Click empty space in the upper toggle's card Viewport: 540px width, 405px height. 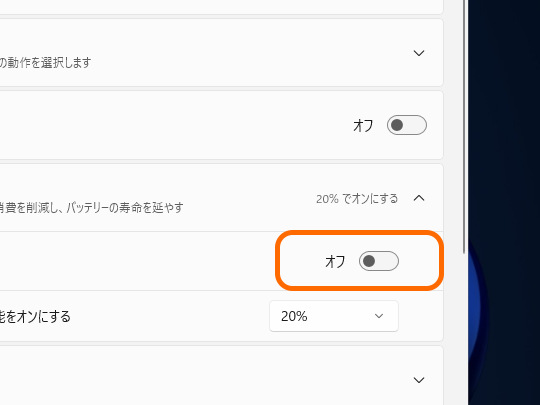[x=172, y=125]
